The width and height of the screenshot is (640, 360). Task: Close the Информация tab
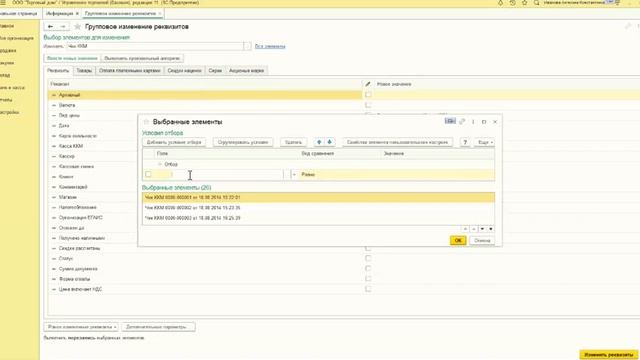pos(77,13)
